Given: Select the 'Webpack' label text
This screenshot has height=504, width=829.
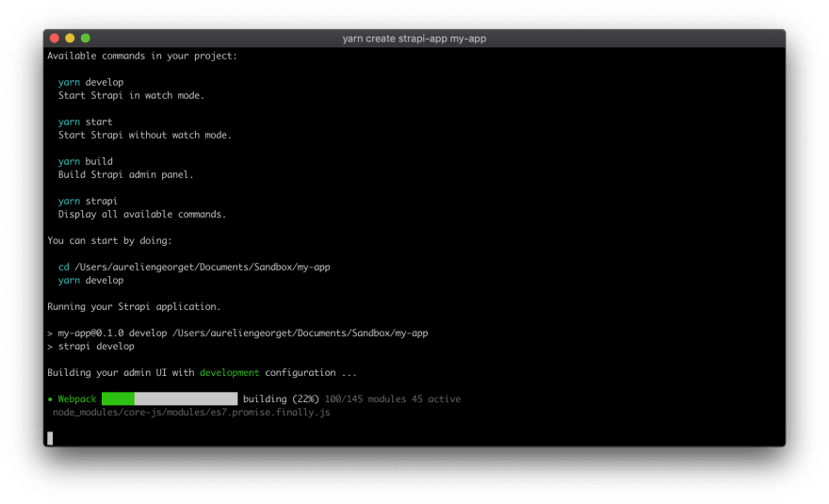Looking at the screenshot, I should click(x=77, y=399).
